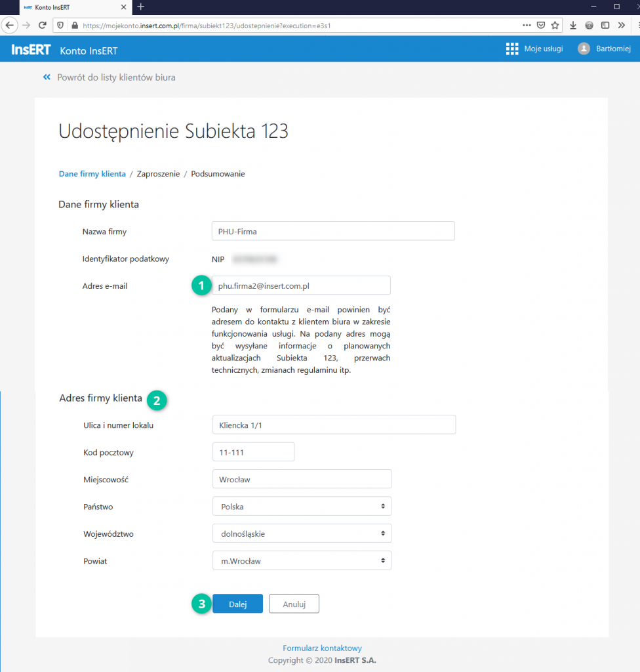
Task: Click the Kod pocztowy field
Action: point(253,451)
